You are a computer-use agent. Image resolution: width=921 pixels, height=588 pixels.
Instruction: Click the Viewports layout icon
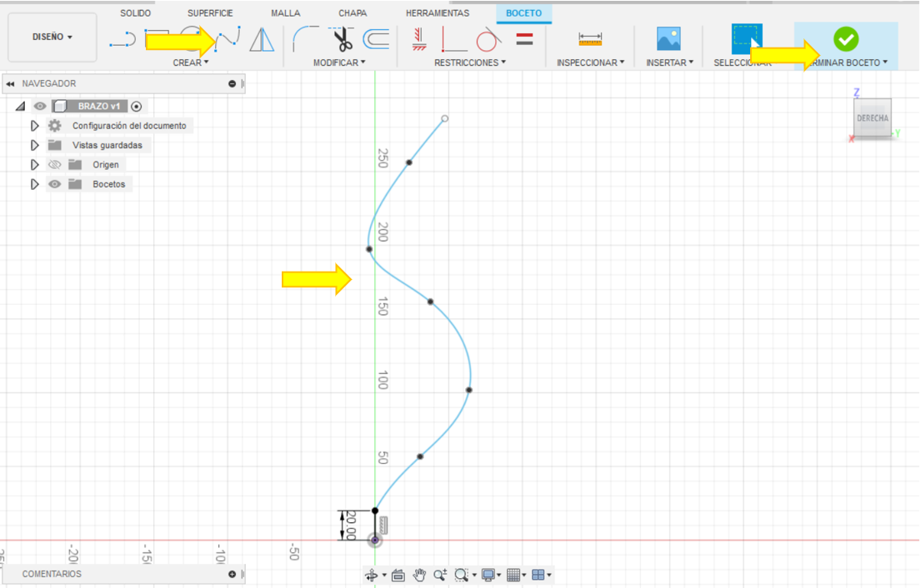point(538,575)
